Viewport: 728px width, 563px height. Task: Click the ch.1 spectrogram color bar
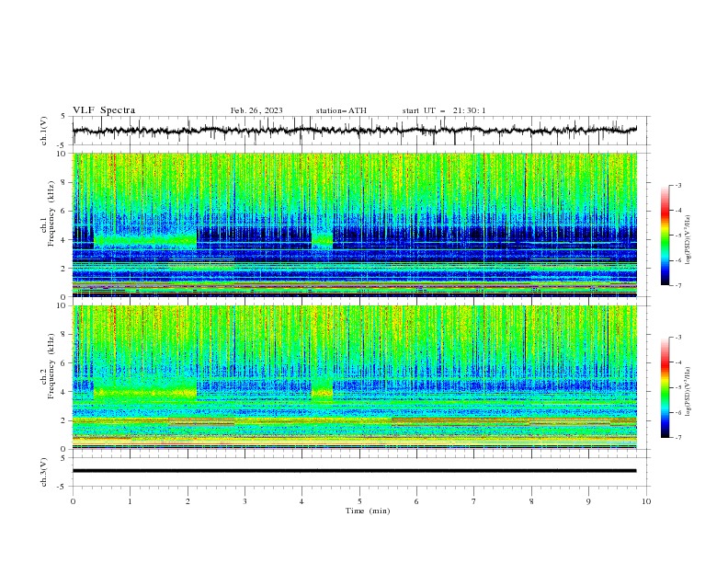click(665, 236)
